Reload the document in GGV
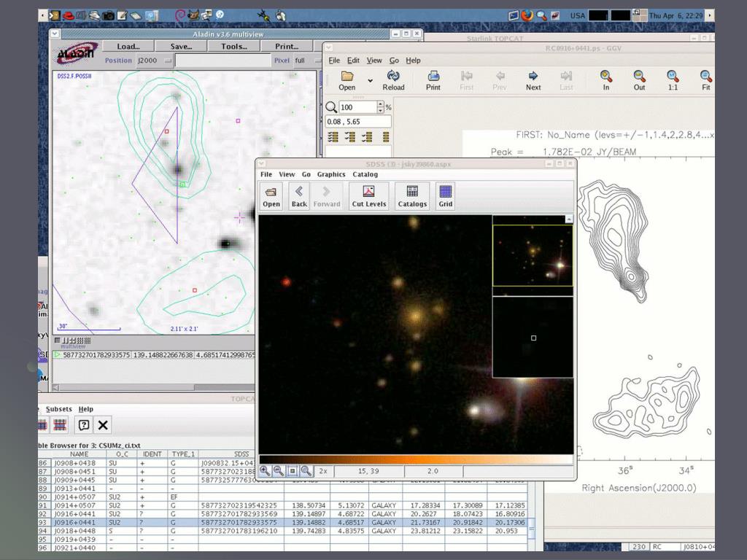The height and width of the screenshot is (560, 747). [393, 80]
